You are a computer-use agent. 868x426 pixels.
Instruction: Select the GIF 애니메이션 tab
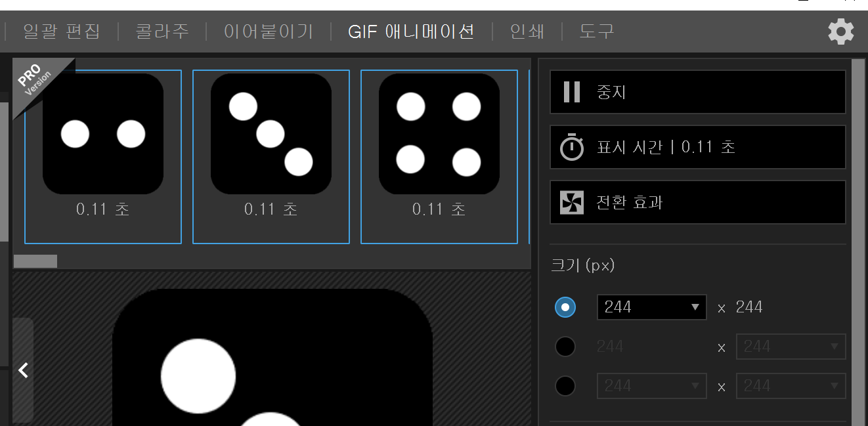point(411,32)
